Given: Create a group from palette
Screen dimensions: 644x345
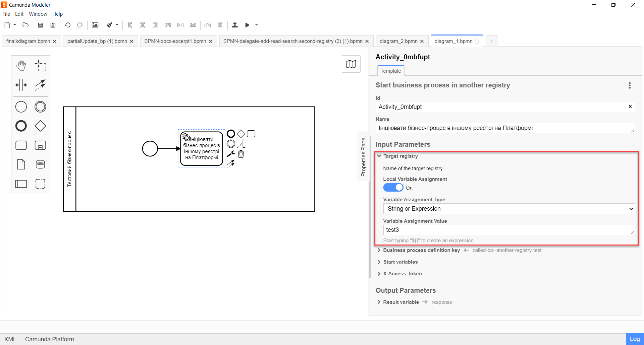Looking at the screenshot, I should [x=40, y=184].
